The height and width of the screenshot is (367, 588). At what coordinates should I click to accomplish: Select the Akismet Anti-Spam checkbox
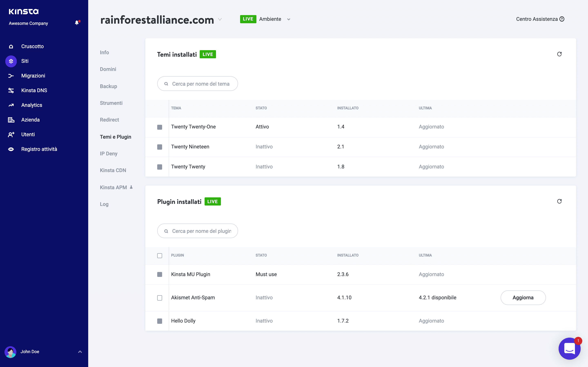160,298
